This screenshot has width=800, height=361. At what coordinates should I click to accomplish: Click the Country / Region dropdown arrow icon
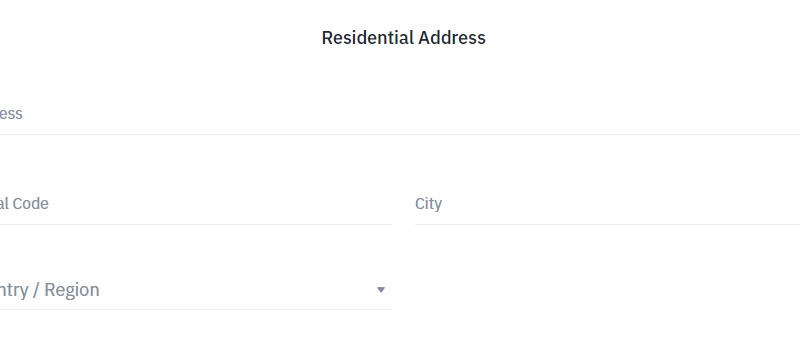[381, 290]
